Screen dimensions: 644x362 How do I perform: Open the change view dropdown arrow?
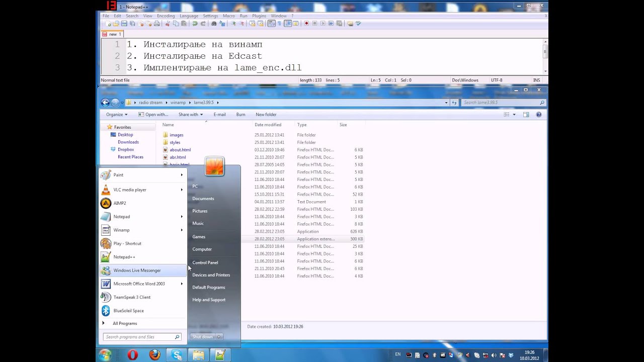[514, 115]
